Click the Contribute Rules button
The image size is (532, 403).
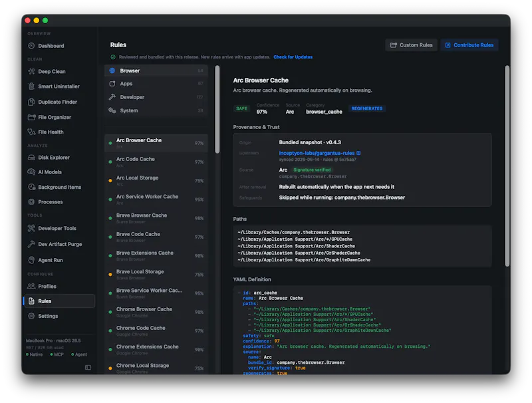click(469, 45)
